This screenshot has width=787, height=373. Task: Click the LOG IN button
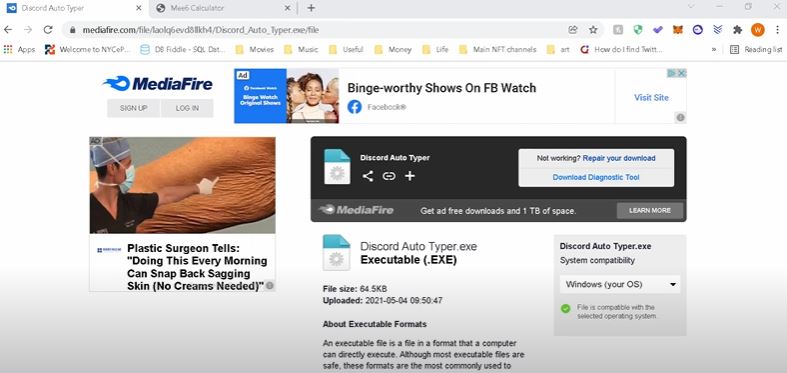(187, 108)
